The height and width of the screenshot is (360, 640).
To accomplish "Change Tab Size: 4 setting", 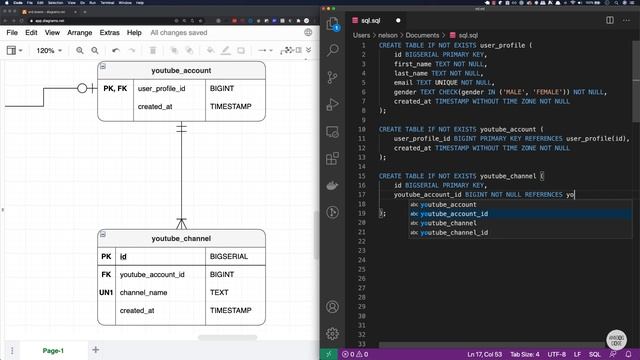I will (525, 354).
